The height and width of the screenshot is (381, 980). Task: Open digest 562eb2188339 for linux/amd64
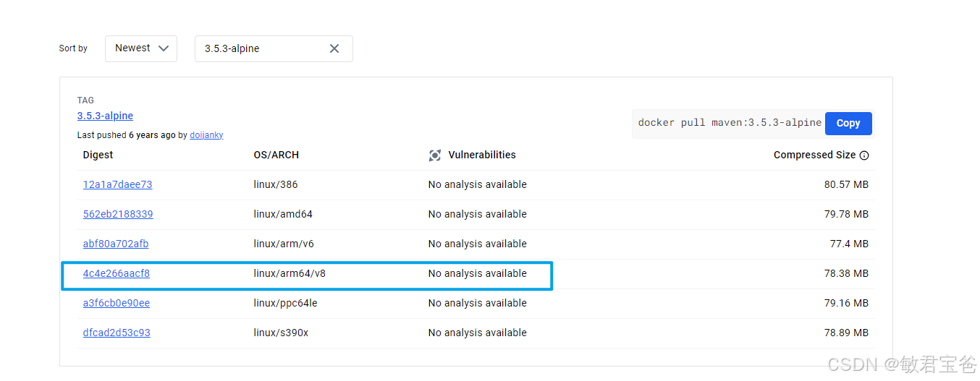pyautogui.click(x=118, y=214)
